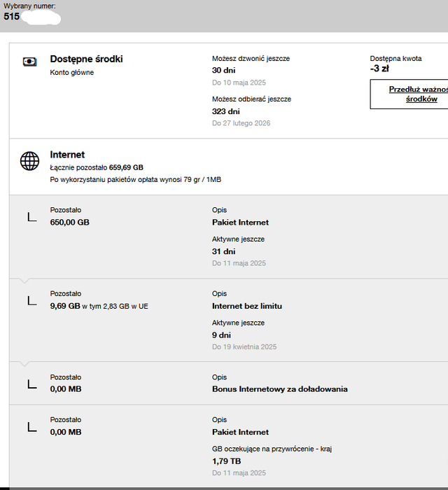Click the date Do 27 lutego 2026

(x=241, y=123)
